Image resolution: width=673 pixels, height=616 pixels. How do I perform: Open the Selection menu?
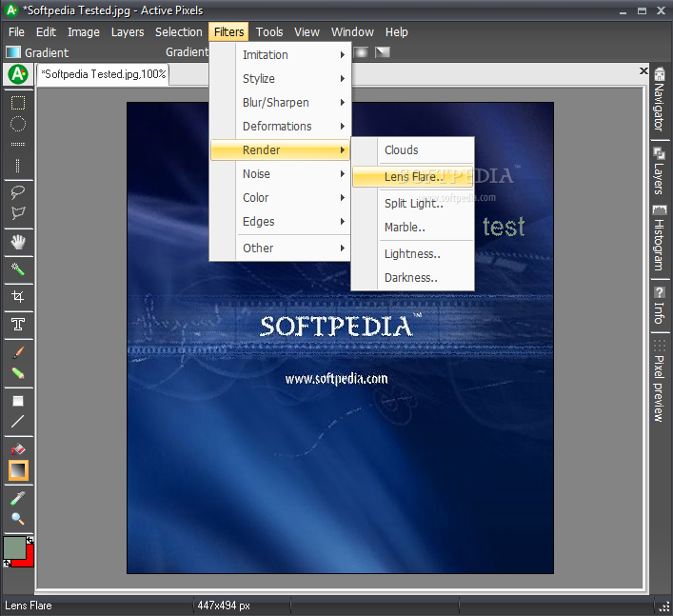coord(179,32)
